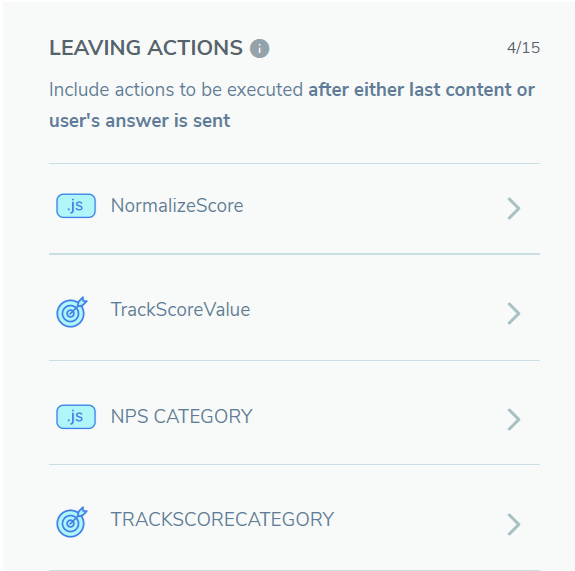Viewport: 575px width, 571px height.
Task: Click the bold text "after either last content or"
Action: tap(422, 90)
